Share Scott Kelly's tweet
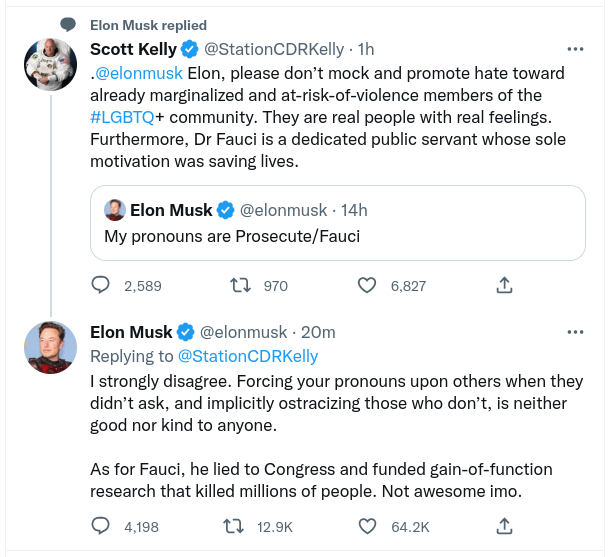Screen dimensions: 616x557 (x=504, y=285)
